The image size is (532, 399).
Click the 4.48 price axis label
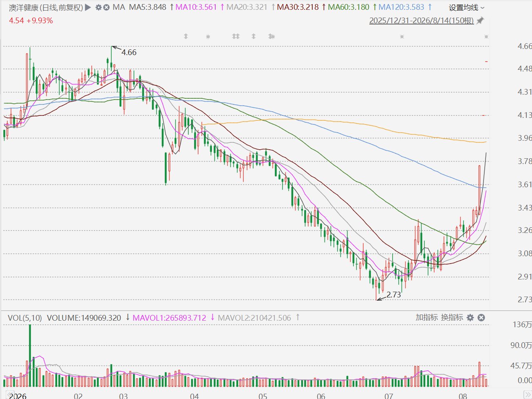pos(525,69)
